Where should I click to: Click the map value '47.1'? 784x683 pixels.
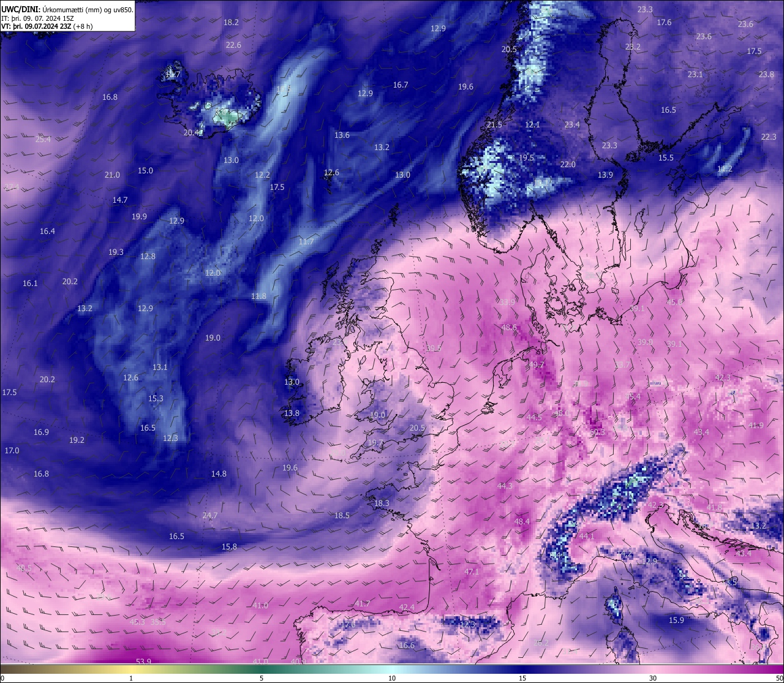coord(472,572)
